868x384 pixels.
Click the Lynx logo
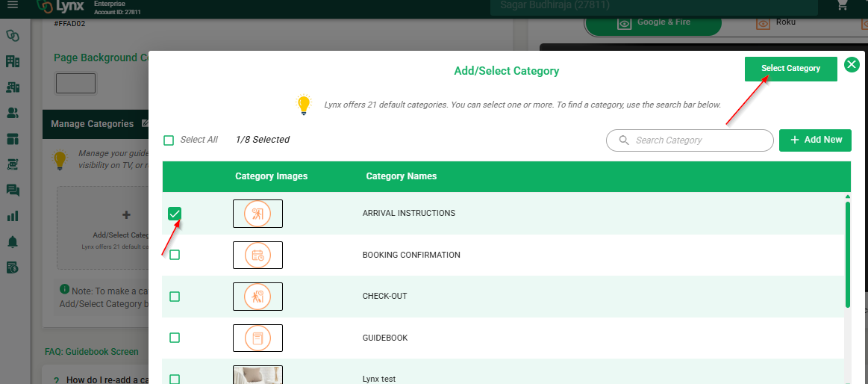click(x=61, y=7)
